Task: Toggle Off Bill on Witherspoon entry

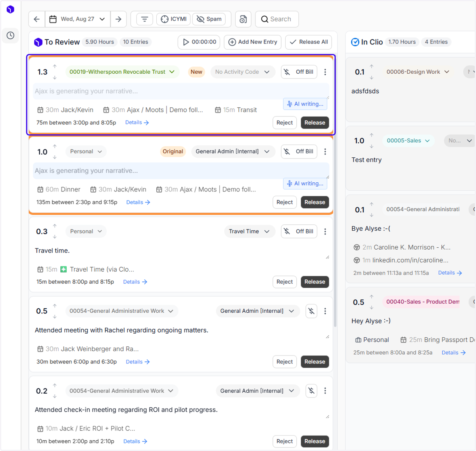Action: coord(299,72)
